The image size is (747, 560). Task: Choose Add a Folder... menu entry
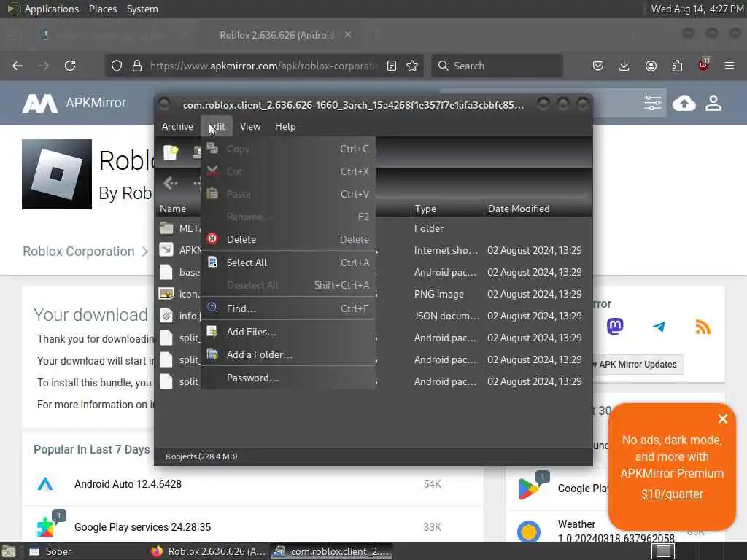288,354
